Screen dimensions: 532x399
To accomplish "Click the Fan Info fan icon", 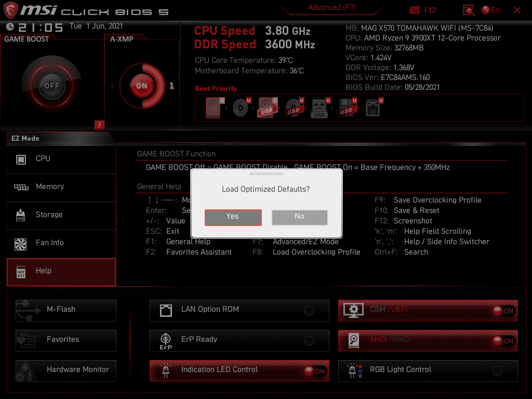I will tap(21, 244).
